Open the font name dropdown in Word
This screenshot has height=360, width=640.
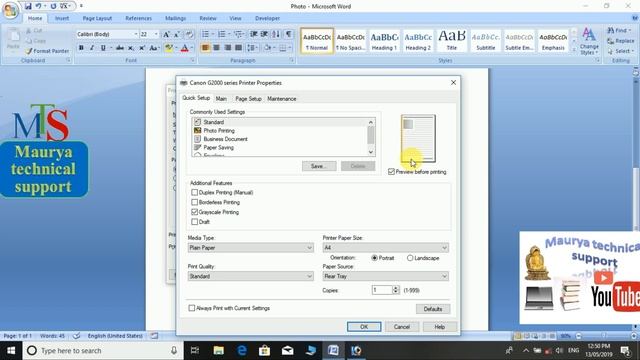coord(135,34)
